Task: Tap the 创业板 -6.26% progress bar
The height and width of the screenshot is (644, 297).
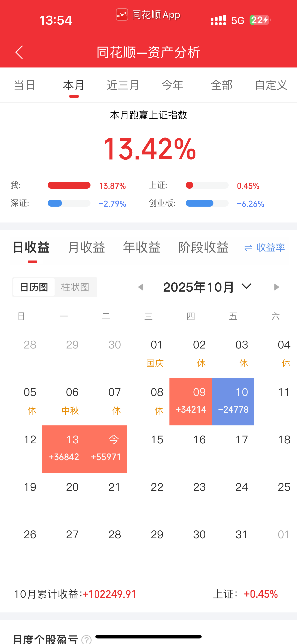Action: (207, 203)
